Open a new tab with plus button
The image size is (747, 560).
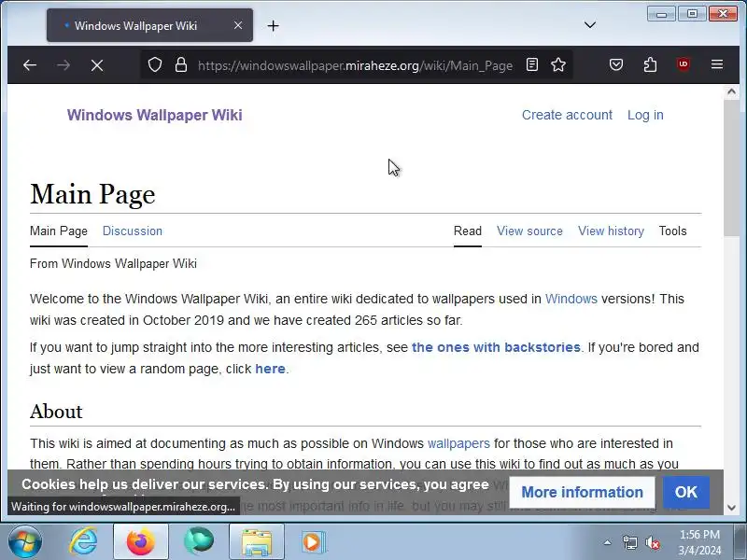tap(273, 26)
